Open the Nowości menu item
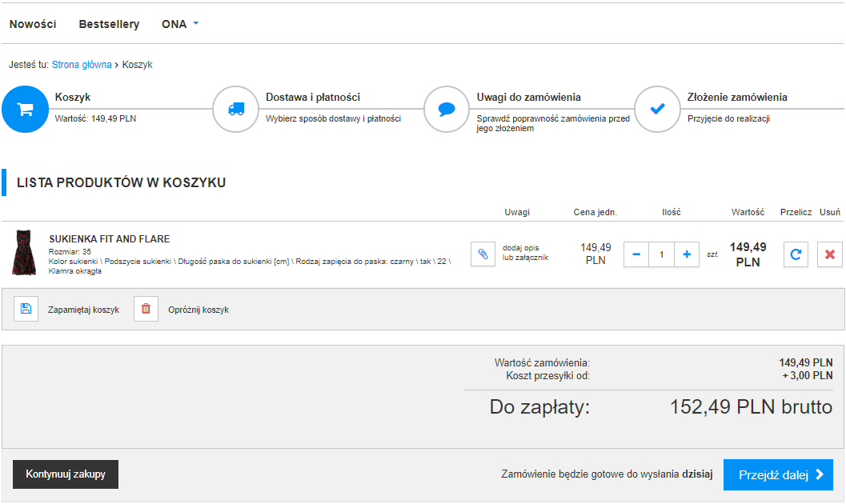This screenshot has width=846, height=504. pos(33,24)
